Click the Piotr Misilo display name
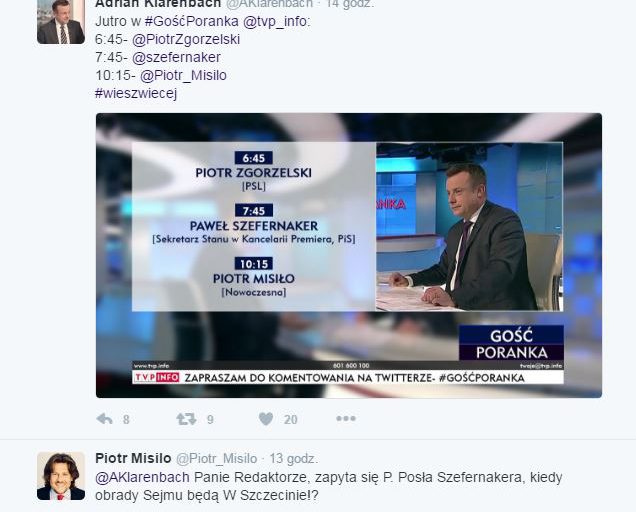 pyautogui.click(x=133, y=458)
